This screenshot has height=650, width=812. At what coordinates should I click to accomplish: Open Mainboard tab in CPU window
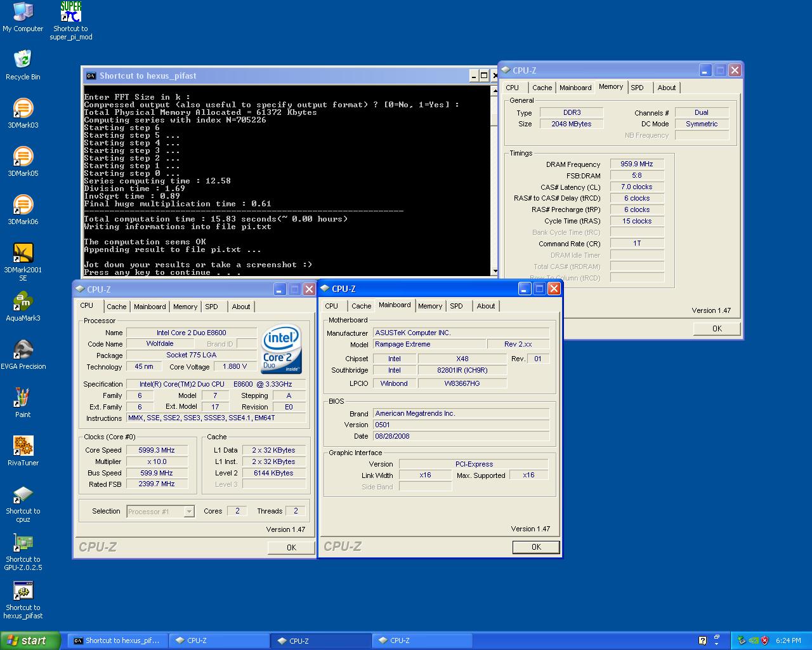click(x=150, y=307)
